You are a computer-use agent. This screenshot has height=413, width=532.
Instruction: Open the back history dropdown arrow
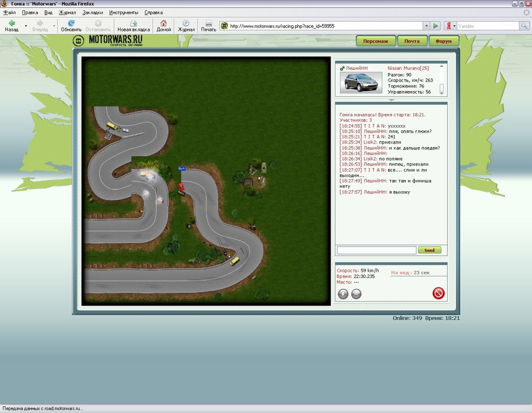(26, 26)
